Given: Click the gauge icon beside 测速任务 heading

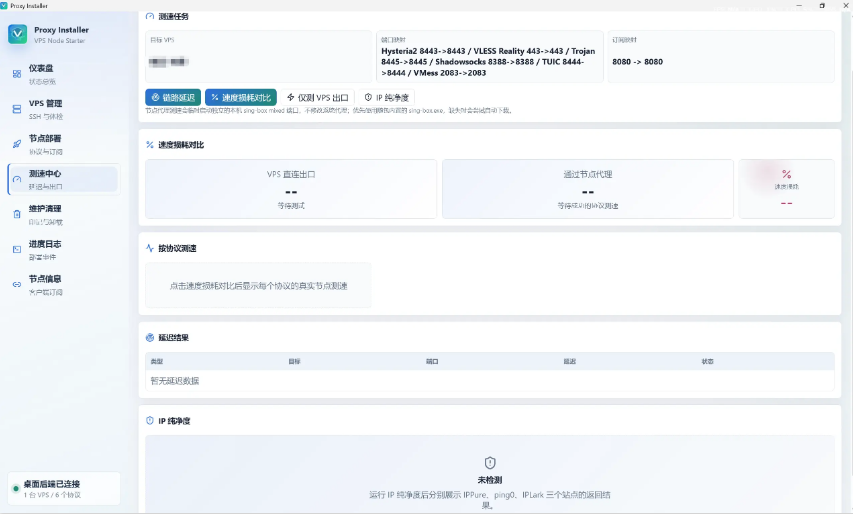Looking at the screenshot, I should point(150,16).
